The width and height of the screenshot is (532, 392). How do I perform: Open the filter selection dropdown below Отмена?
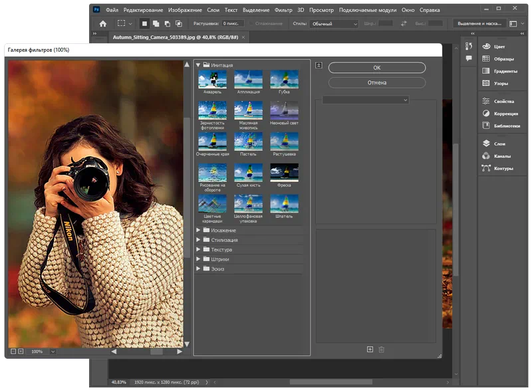[364, 100]
